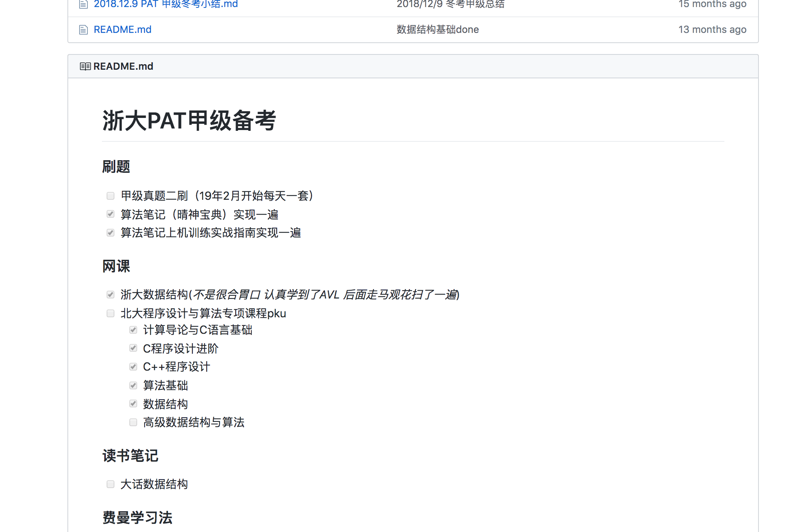Open the 2018.12.9 PAT markdown file link
The height and width of the screenshot is (532, 802).
point(166,4)
